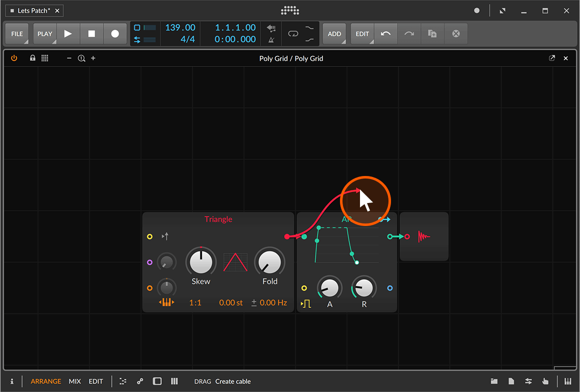Click the Record button in transport

pos(115,34)
